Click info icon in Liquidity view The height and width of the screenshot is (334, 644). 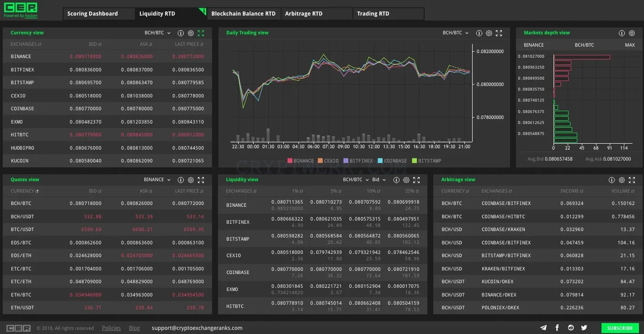click(x=396, y=180)
